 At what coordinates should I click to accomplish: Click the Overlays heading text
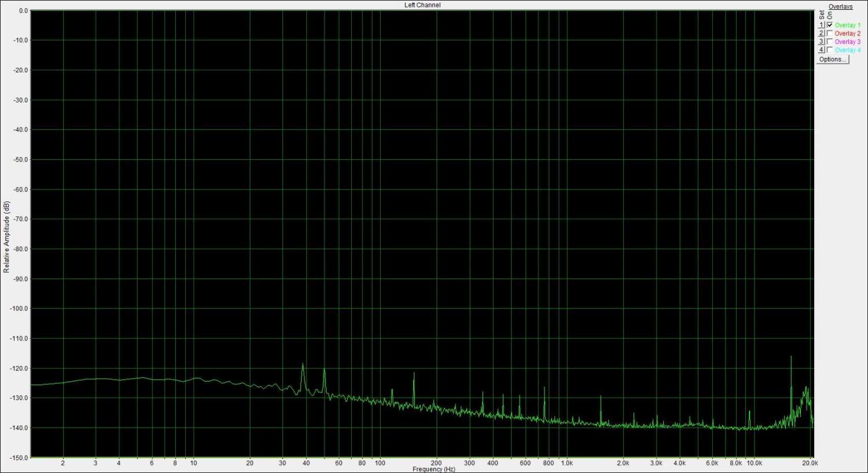[x=841, y=7]
